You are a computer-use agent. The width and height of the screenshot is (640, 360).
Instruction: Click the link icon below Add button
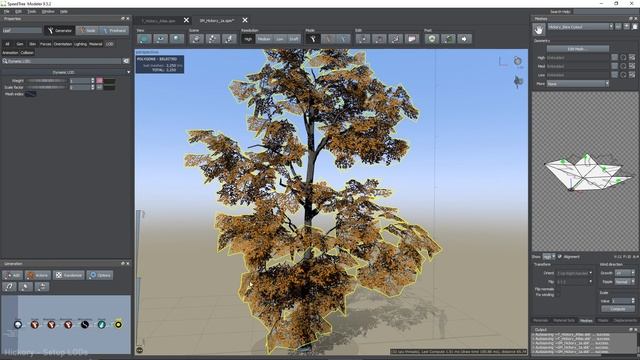click(9, 287)
